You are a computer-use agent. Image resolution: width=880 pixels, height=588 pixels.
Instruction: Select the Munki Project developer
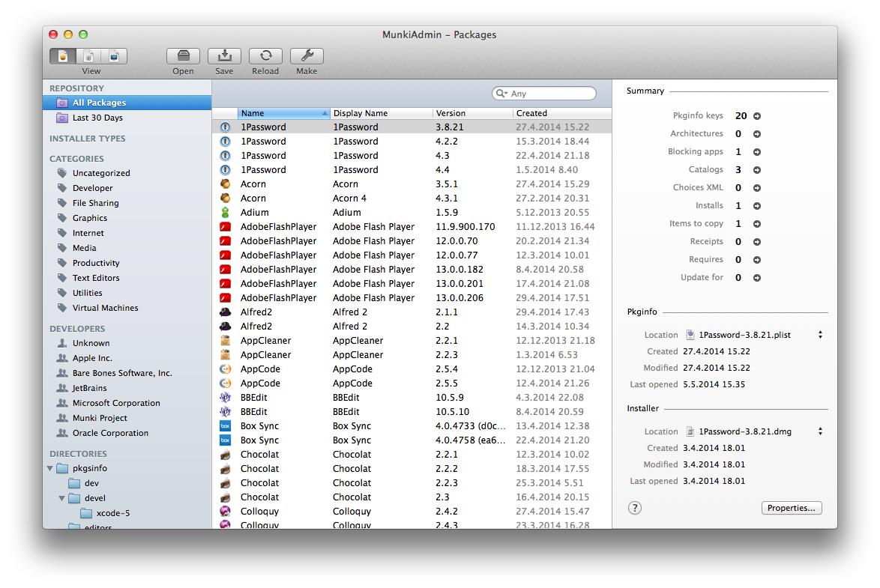pyautogui.click(x=127, y=418)
